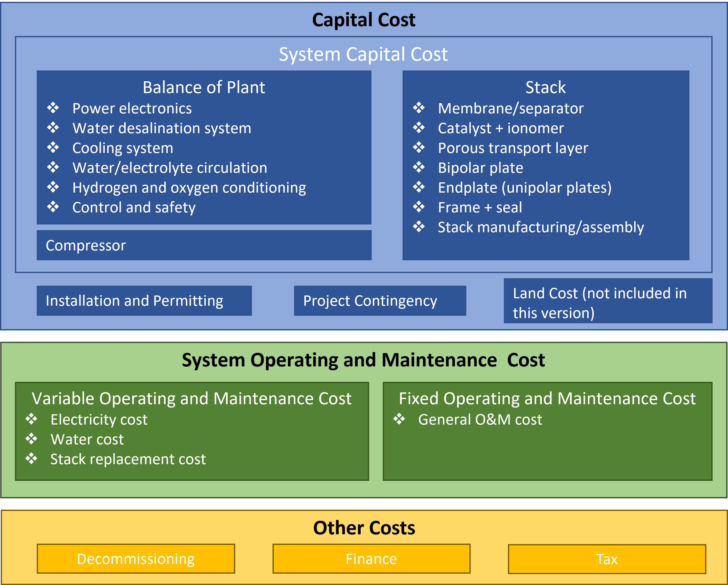Select the Finance box
This screenshot has height=585, width=728.
(x=371, y=559)
